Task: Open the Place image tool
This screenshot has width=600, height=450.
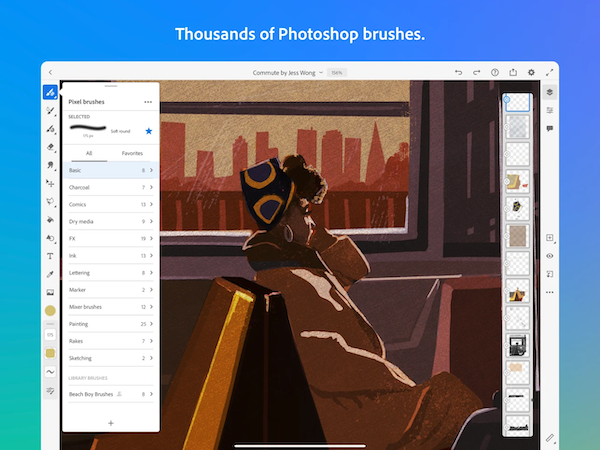Action: 50,292
